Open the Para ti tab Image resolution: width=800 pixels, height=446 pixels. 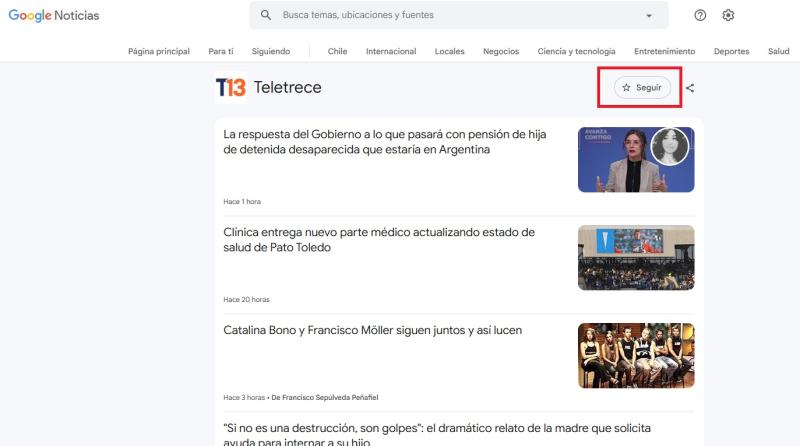click(220, 52)
